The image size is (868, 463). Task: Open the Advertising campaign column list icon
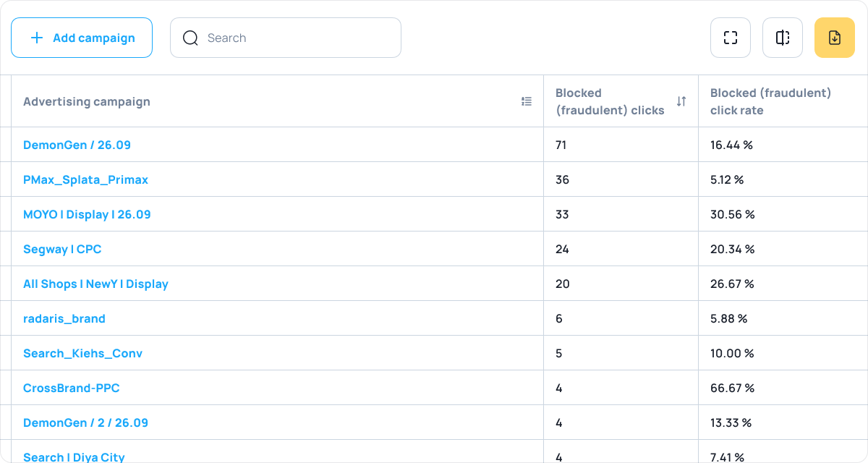527,101
